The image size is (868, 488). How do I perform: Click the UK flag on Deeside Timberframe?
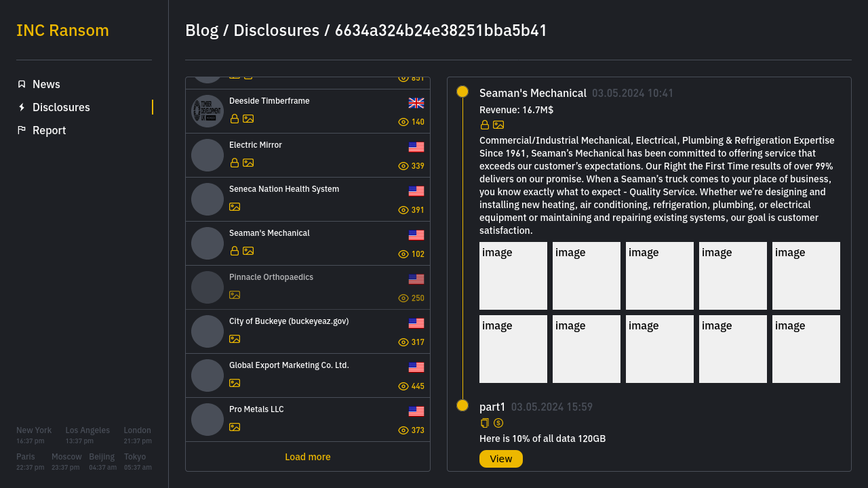coord(416,103)
